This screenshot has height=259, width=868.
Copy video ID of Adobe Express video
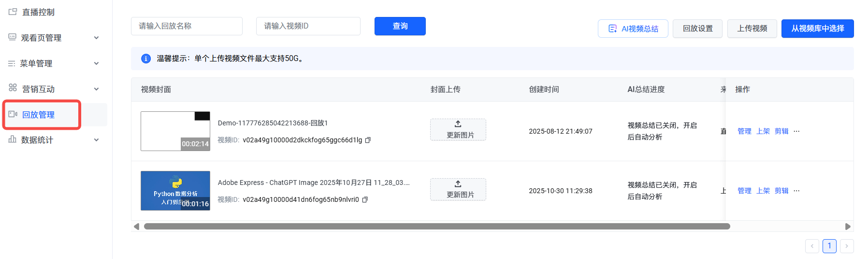pyautogui.click(x=365, y=199)
